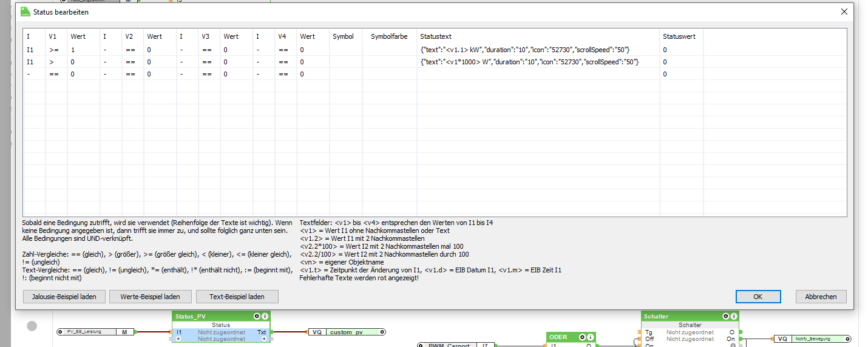Image resolution: width=868 pixels, height=347 pixels.
Task: Load the Text-Beispiel example
Action: tap(237, 297)
